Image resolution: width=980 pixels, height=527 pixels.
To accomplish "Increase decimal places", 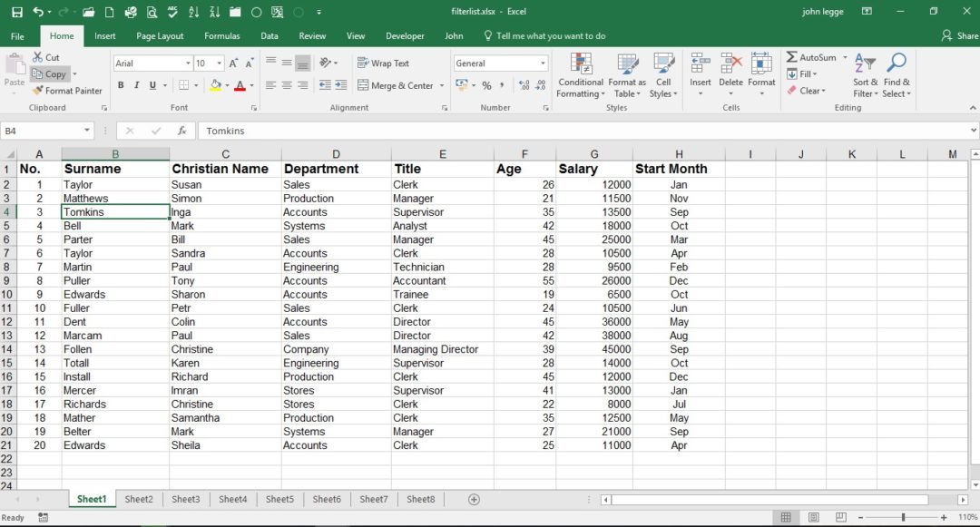I will pos(524,85).
